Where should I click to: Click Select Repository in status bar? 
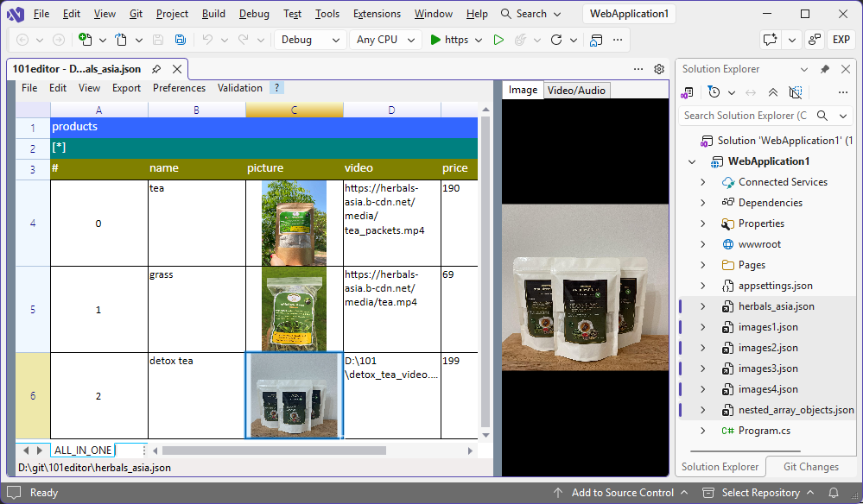pos(759,493)
